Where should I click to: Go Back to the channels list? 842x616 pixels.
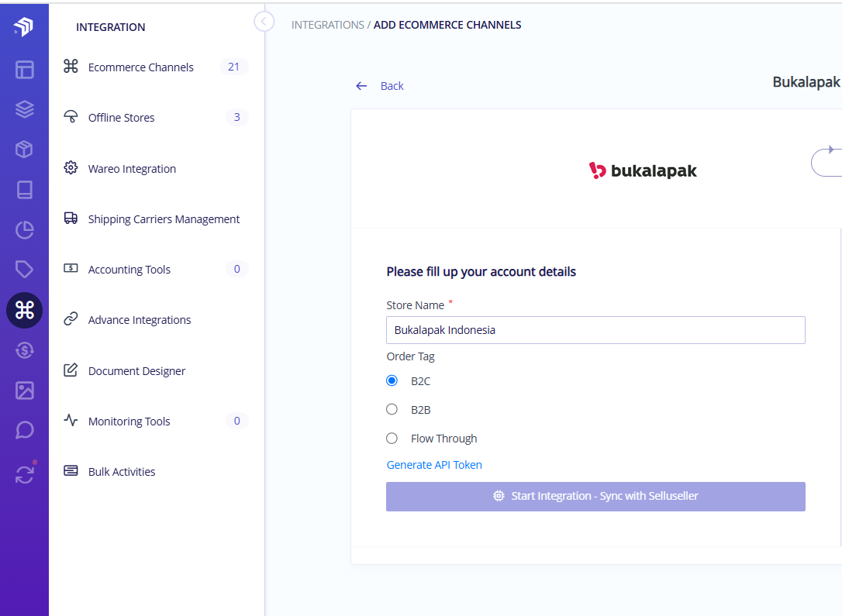tap(392, 86)
